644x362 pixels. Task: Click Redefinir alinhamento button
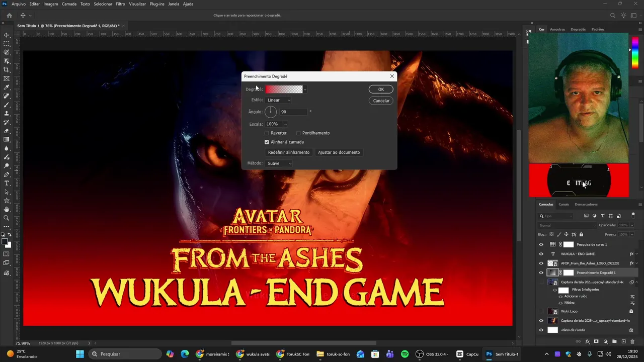[289, 152]
